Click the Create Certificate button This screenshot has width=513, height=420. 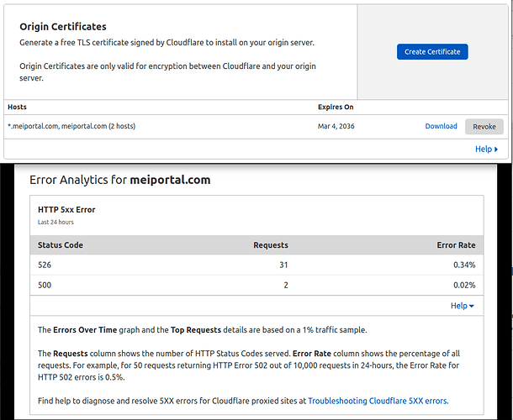click(432, 51)
